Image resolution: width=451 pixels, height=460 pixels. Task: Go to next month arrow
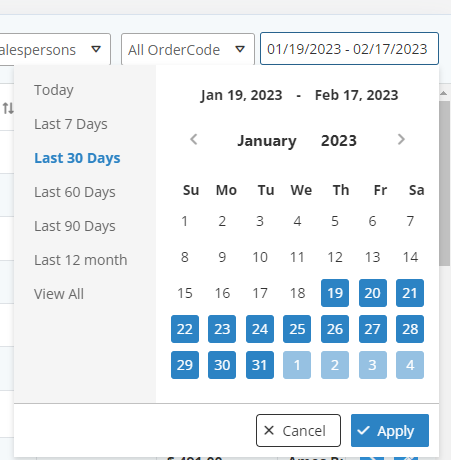click(401, 139)
